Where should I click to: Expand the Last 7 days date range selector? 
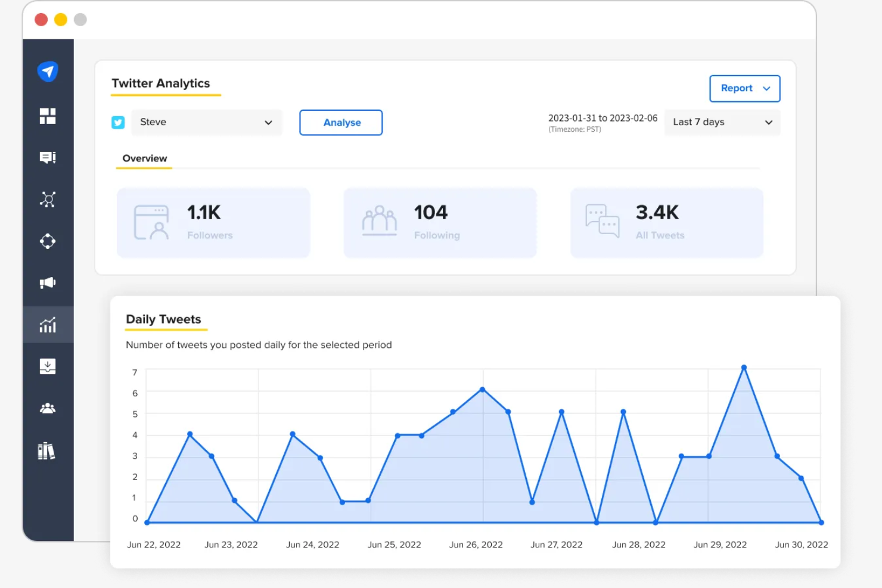pos(722,122)
